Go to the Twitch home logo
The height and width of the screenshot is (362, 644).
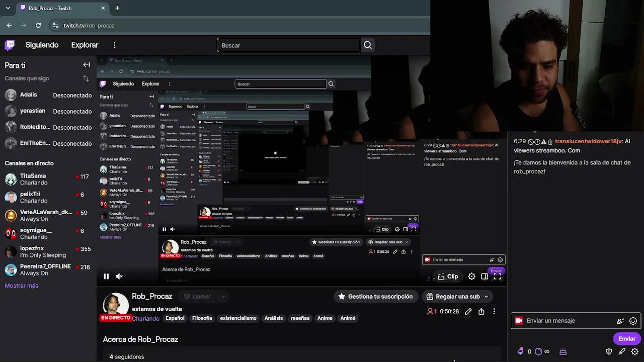coord(10,45)
